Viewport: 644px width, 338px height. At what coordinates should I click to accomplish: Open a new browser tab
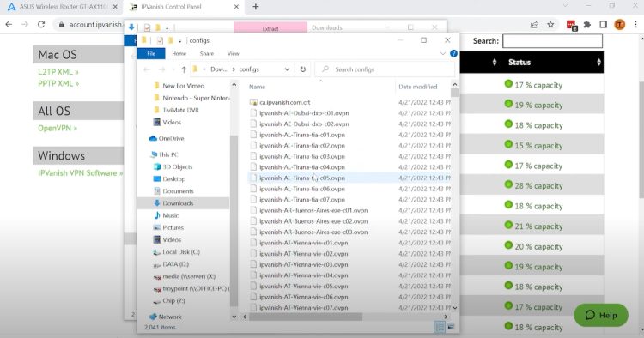tap(256, 7)
